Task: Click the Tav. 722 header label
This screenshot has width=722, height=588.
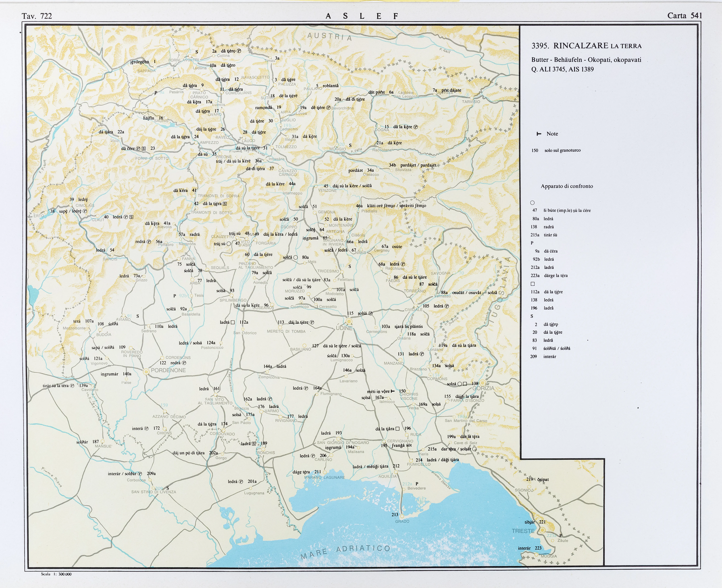Action: [37, 16]
